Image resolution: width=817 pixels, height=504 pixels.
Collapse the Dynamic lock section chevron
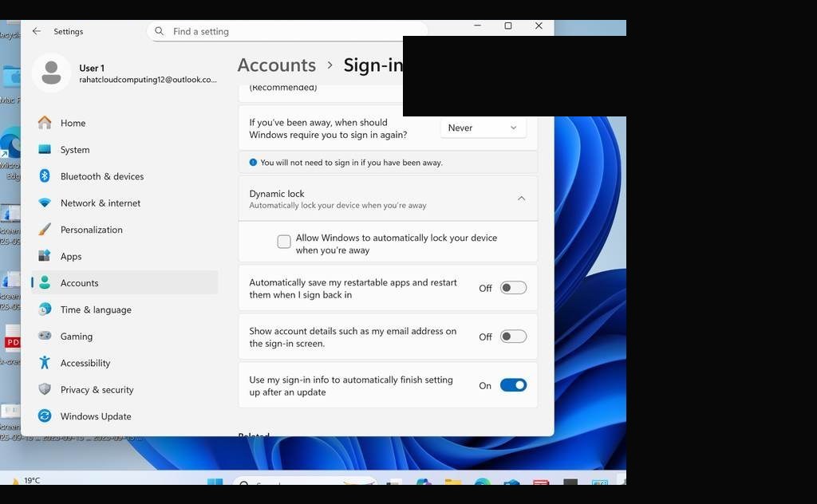click(521, 199)
